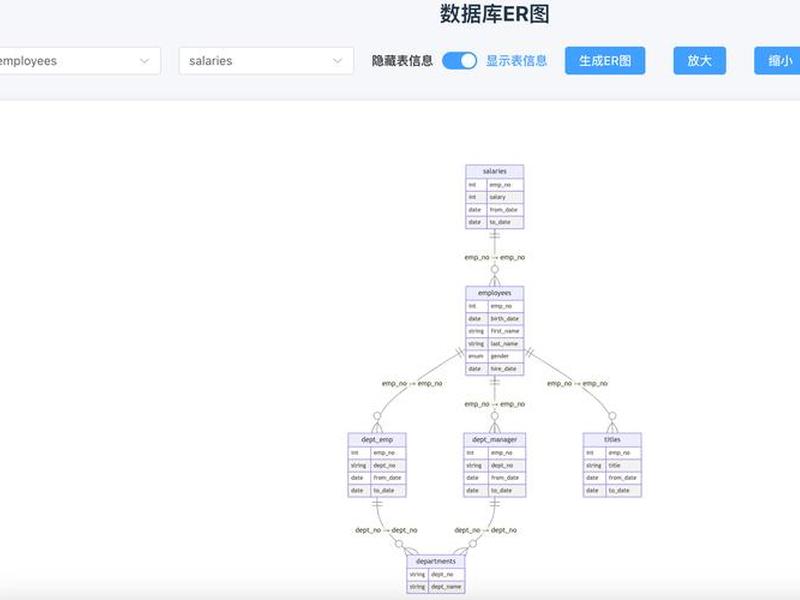This screenshot has height=600, width=800.
Task: Toggle the table info visibility switch
Action: point(459,61)
